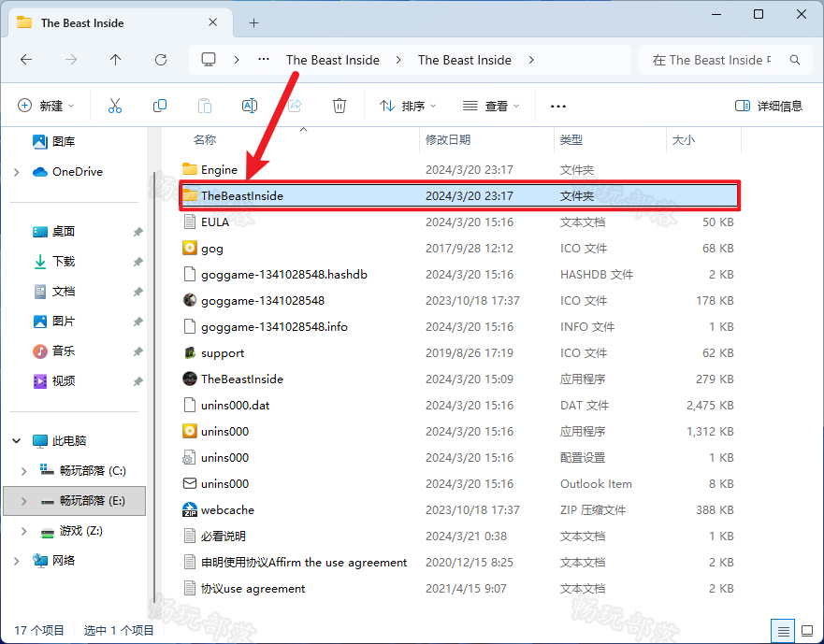Sort by the Size column header
Viewport: 824px width, 644px height.
[x=683, y=139]
